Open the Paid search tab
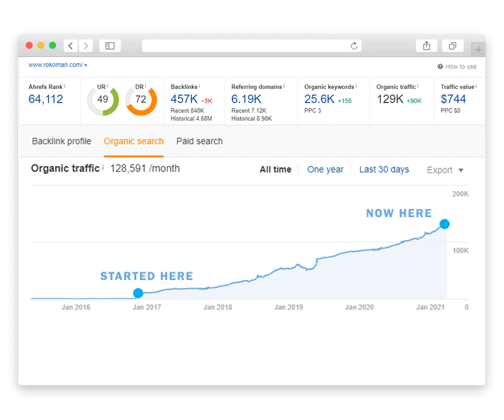 [199, 141]
